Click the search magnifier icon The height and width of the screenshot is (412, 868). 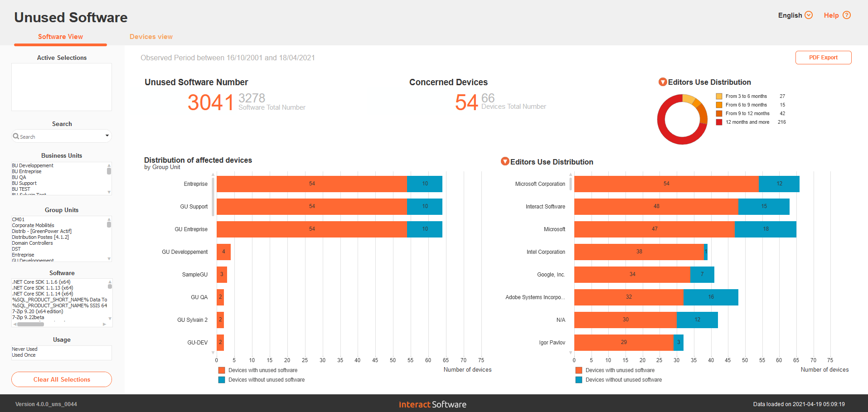pyautogui.click(x=16, y=136)
